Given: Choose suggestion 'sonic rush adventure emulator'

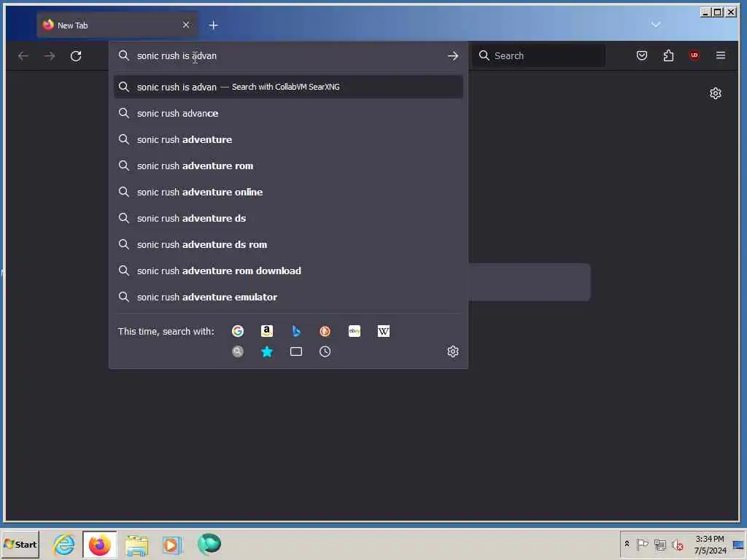Looking at the screenshot, I should coord(288,297).
